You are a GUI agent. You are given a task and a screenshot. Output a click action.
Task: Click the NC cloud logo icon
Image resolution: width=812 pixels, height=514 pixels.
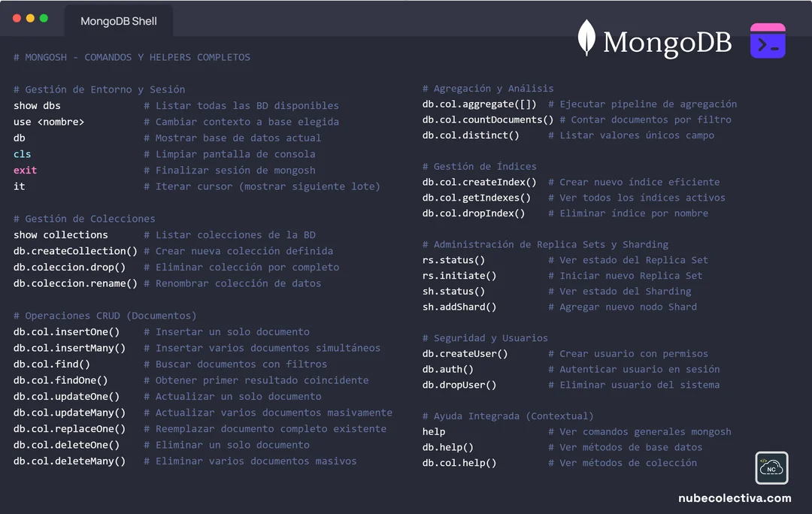[x=771, y=468]
